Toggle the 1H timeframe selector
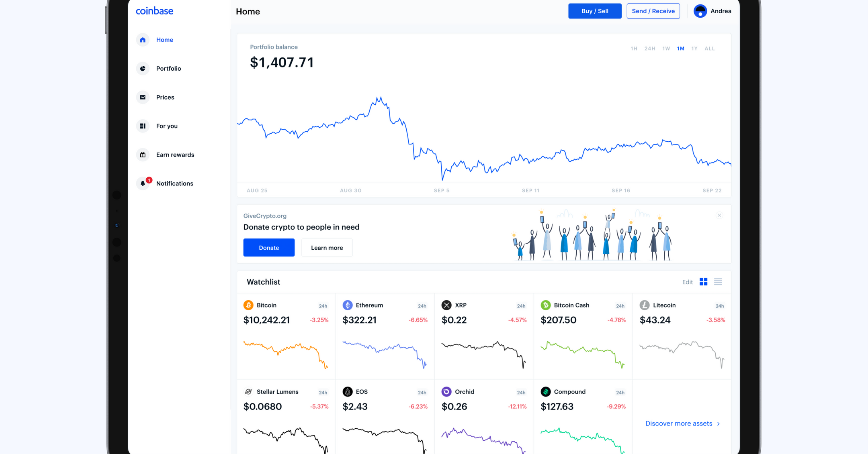868x454 pixels. (x=631, y=49)
